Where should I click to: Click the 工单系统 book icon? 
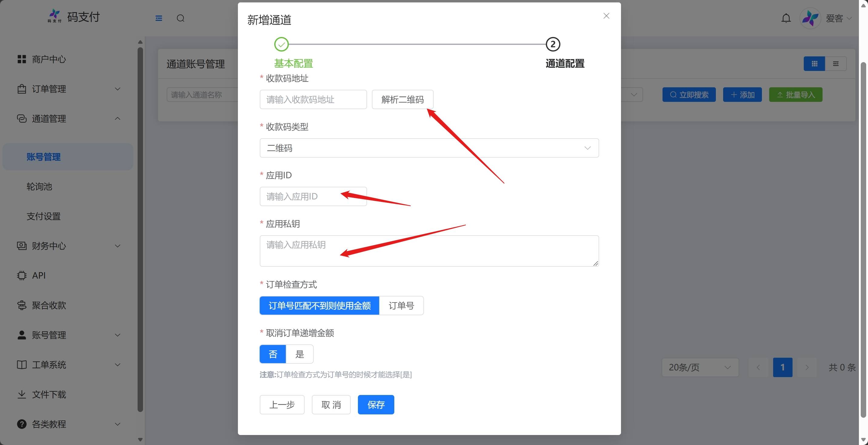pos(22,364)
